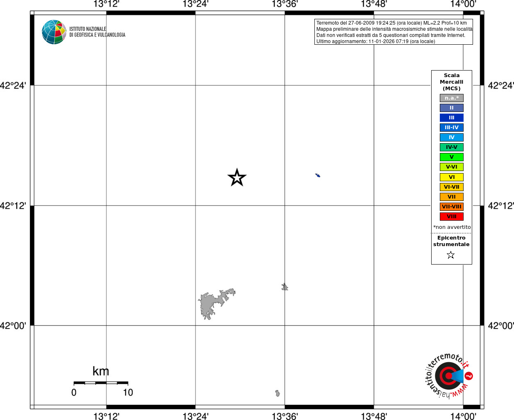514x420 pixels.
Task: Click the Terremoto del 27-06-2009 info line
Action: pos(391,23)
